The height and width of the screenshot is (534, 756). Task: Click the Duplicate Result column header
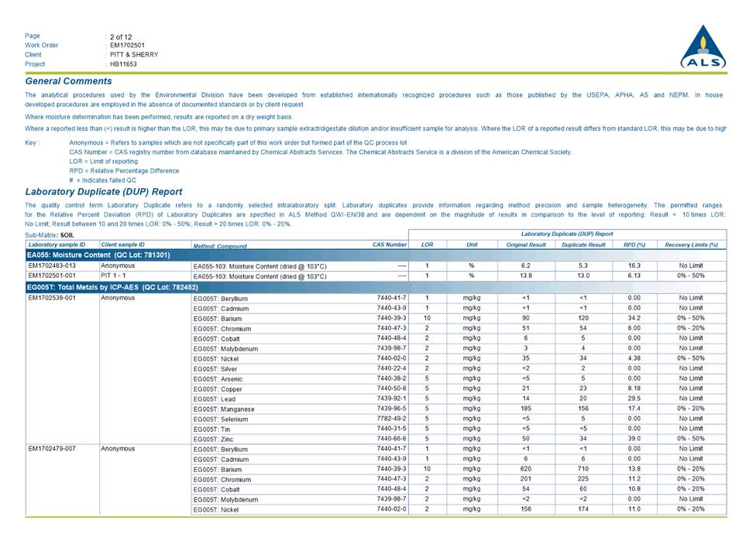[583, 245]
